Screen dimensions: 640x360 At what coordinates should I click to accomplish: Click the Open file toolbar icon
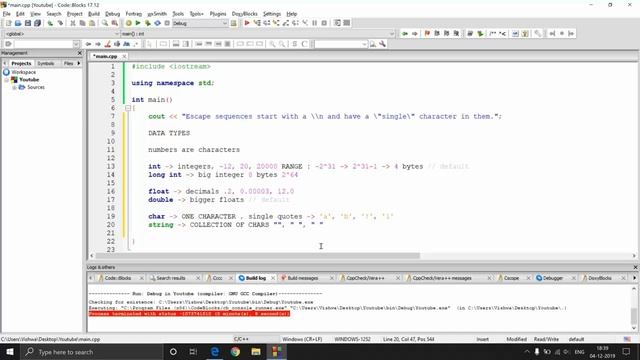18,23
